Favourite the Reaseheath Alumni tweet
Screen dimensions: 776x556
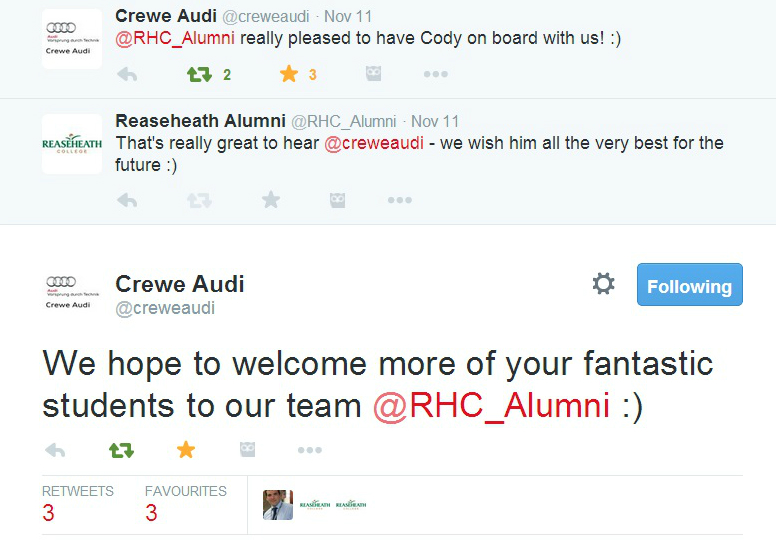click(271, 200)
